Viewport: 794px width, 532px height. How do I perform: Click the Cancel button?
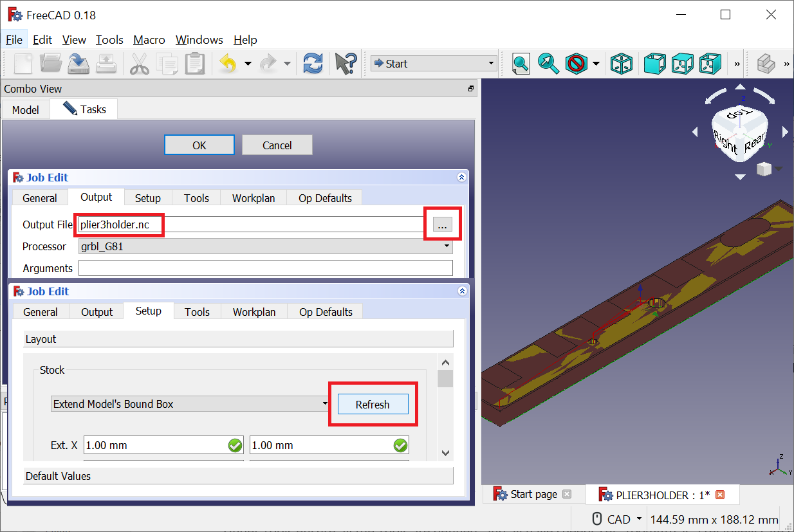coord(277,145)
